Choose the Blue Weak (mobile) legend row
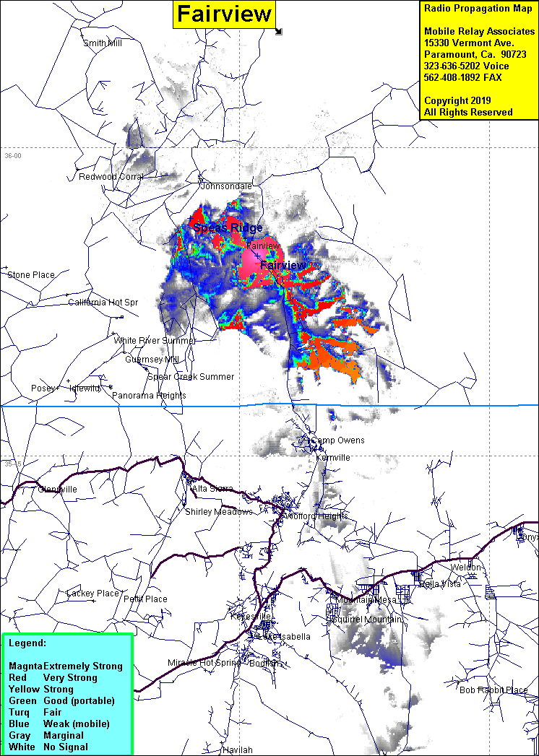Viewport: 539px width, 756px height. click(59, 724)
